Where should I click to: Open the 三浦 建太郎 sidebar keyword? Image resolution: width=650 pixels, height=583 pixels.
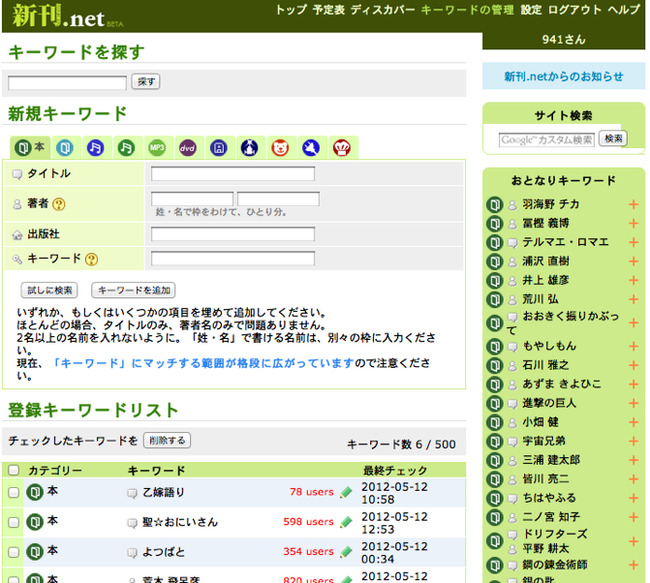coord(551,460)
